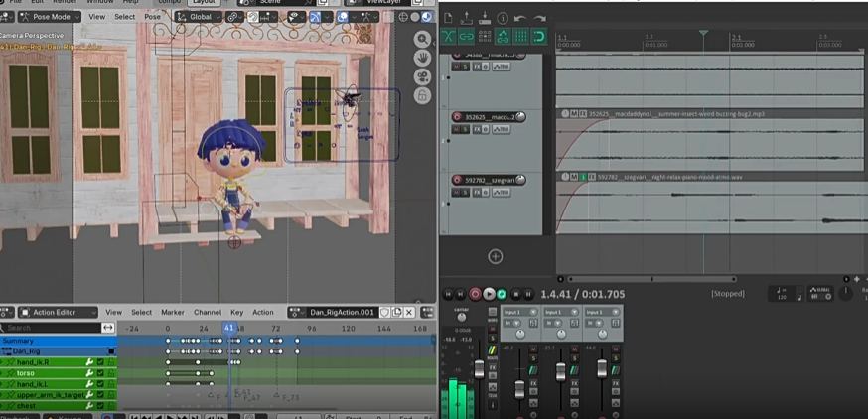The image size is (868, 419).
Task: Open the Action Editor mode dropdown
Action: 60,312
